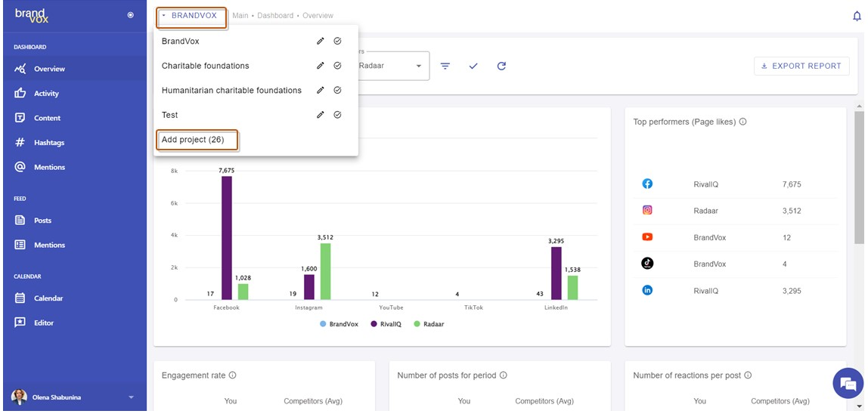Select Charitable foundations project
Image resolution: width=868 pixels, height=417 pixels.
(x=206, y=66)
